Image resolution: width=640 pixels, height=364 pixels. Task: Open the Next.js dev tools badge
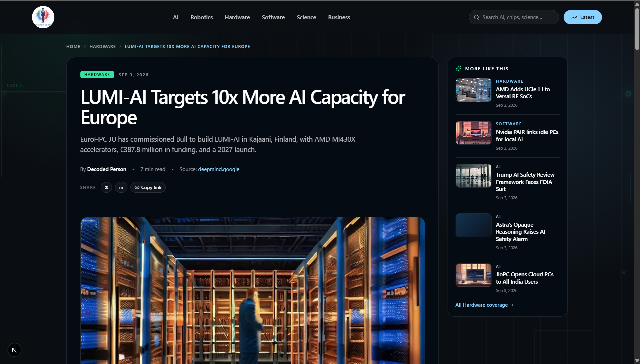click(x=14, y=350)
